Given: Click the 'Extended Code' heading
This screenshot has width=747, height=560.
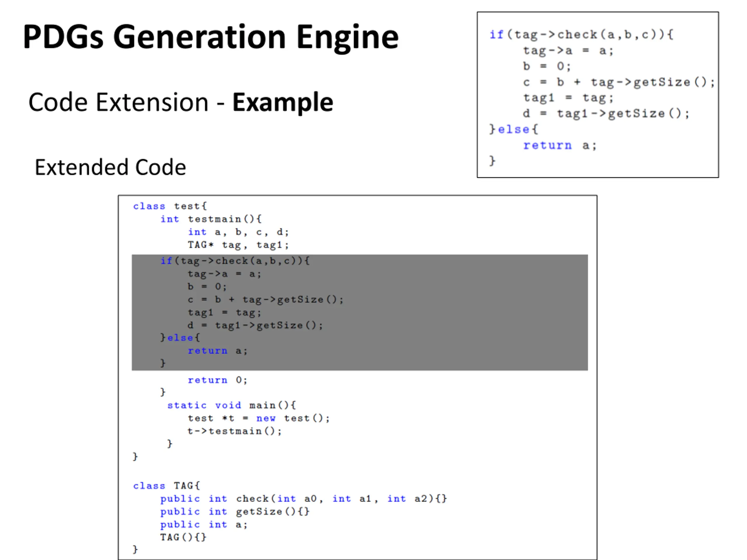Looking at the screenshot, I should point(110,167).
